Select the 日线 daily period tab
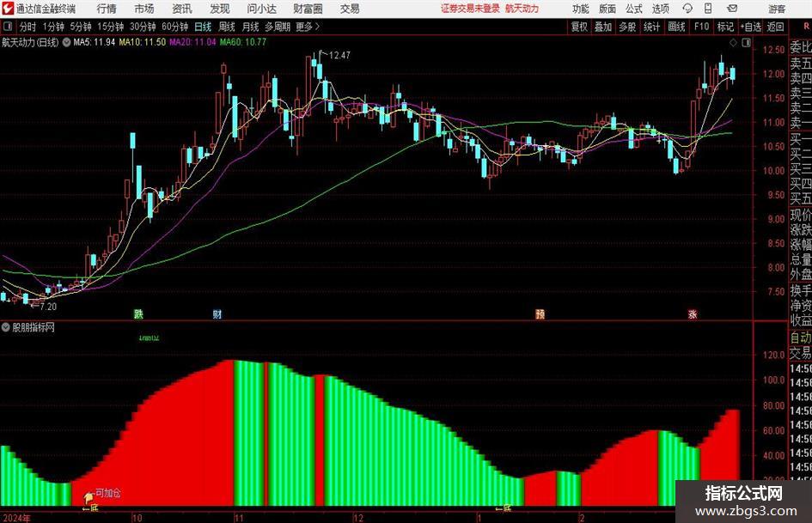 pos(203,27)
